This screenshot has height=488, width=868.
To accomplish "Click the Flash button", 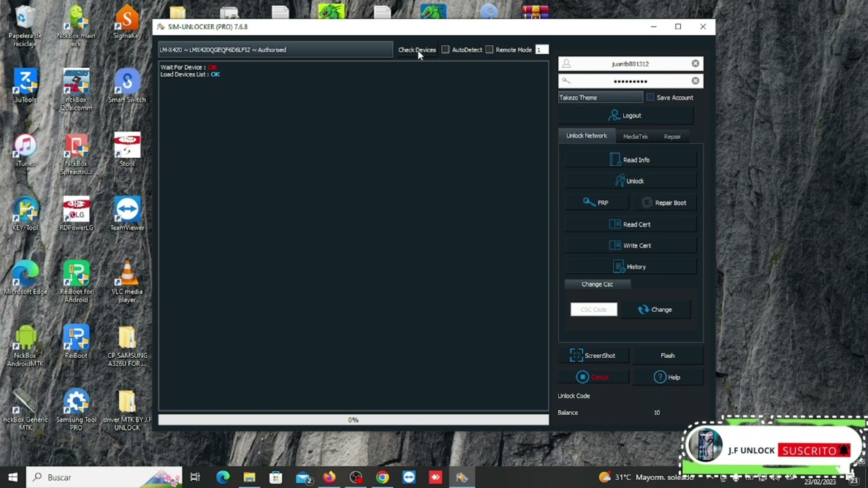I will [x=667, y=355].
